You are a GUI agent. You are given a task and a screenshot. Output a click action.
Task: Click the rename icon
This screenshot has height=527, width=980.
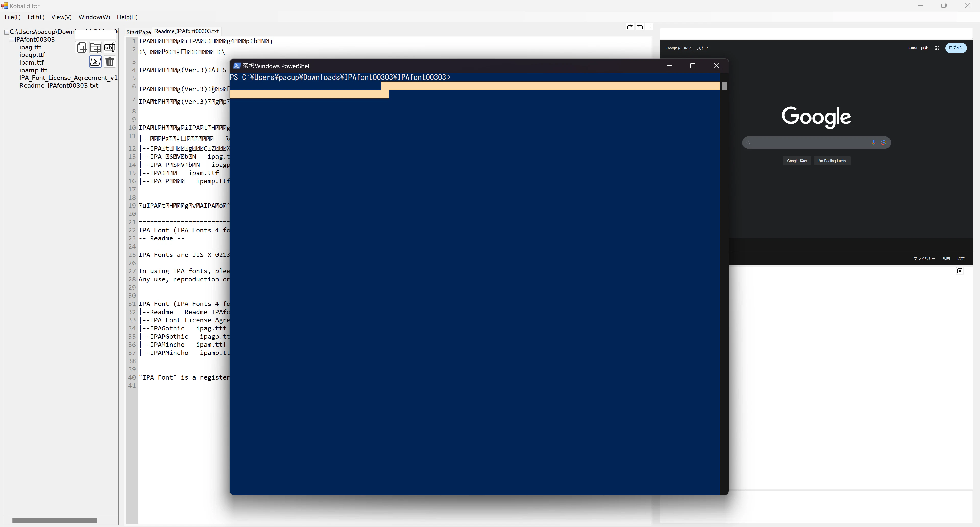pos(110,48)
